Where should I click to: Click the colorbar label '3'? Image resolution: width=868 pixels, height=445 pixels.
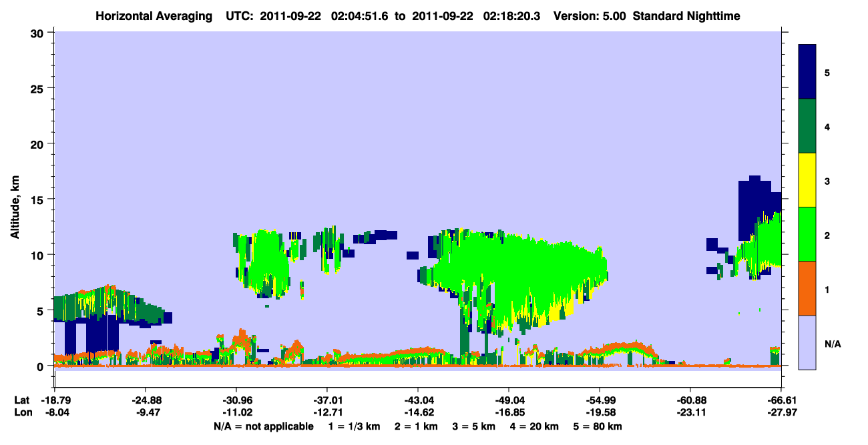[827, 181]
